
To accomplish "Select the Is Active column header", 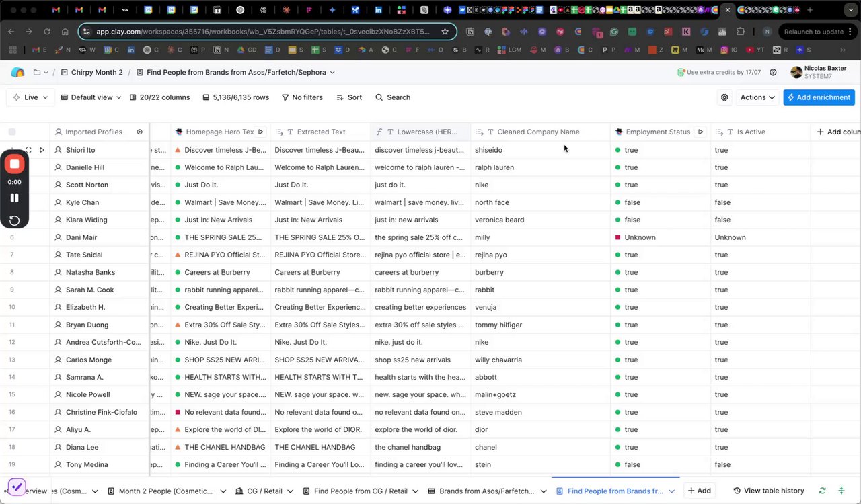I will coord(760,132).
